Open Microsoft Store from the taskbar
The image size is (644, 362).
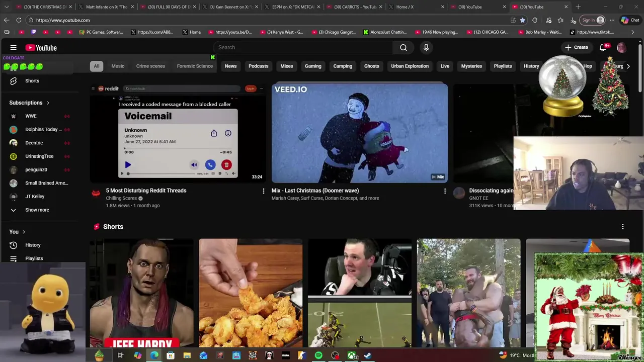171,355
